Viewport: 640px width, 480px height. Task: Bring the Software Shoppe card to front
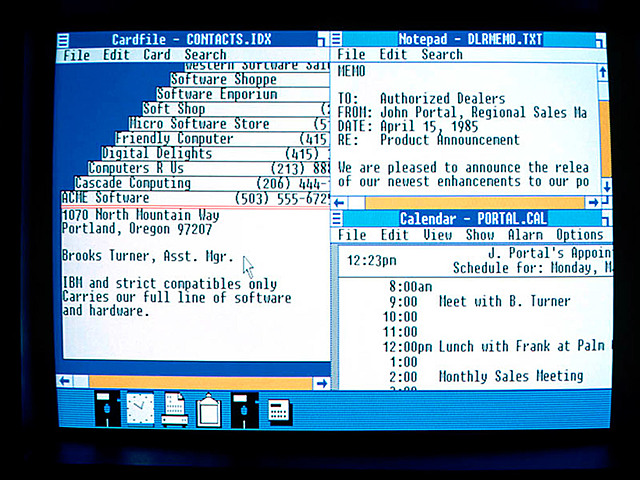(250, 79)
